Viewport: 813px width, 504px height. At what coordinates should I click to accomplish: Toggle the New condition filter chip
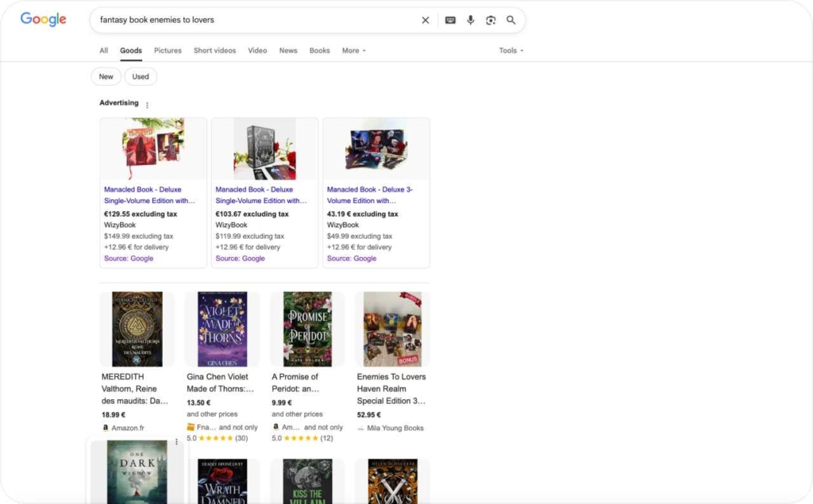(106, 77)
